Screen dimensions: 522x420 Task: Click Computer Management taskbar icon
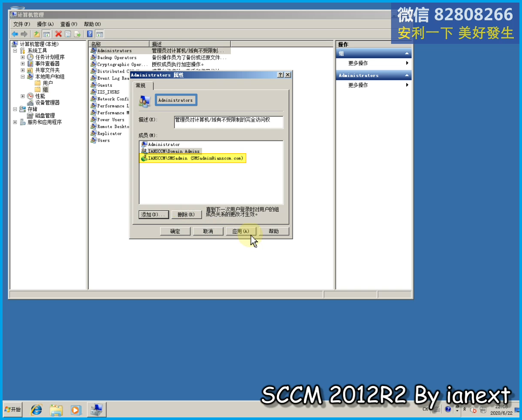pos(97,409)
